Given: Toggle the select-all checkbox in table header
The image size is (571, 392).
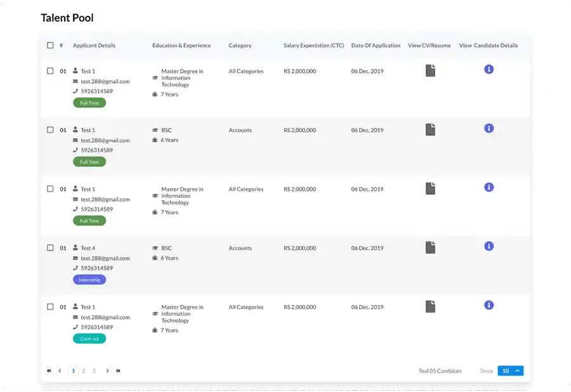Looking at the screenshot, I should click(x=50, y=46).
